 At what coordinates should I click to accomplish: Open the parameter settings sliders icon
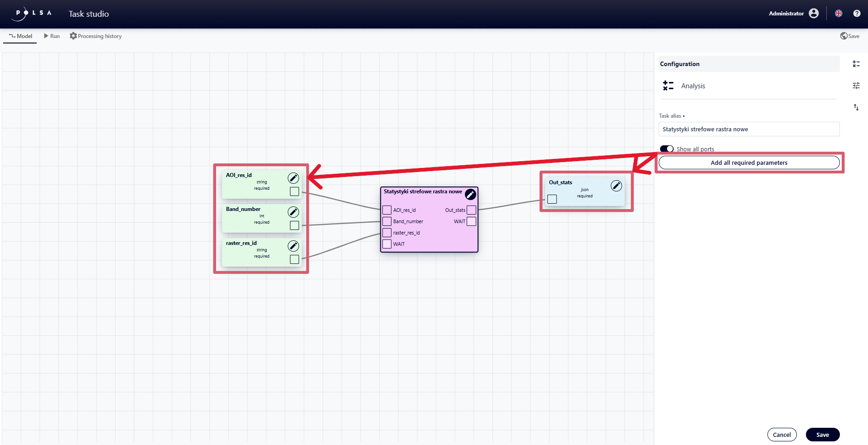pos(856,86)
